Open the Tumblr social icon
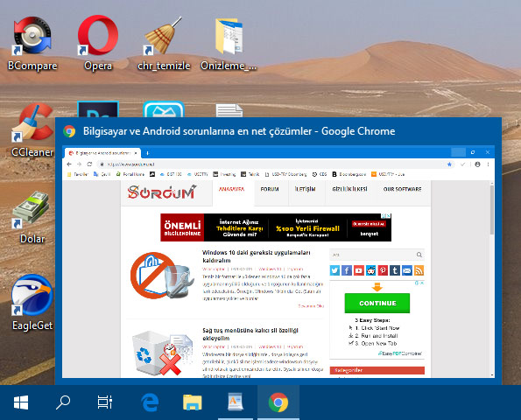Viewport: 521px width, 420px height. (x=395, y=270)
